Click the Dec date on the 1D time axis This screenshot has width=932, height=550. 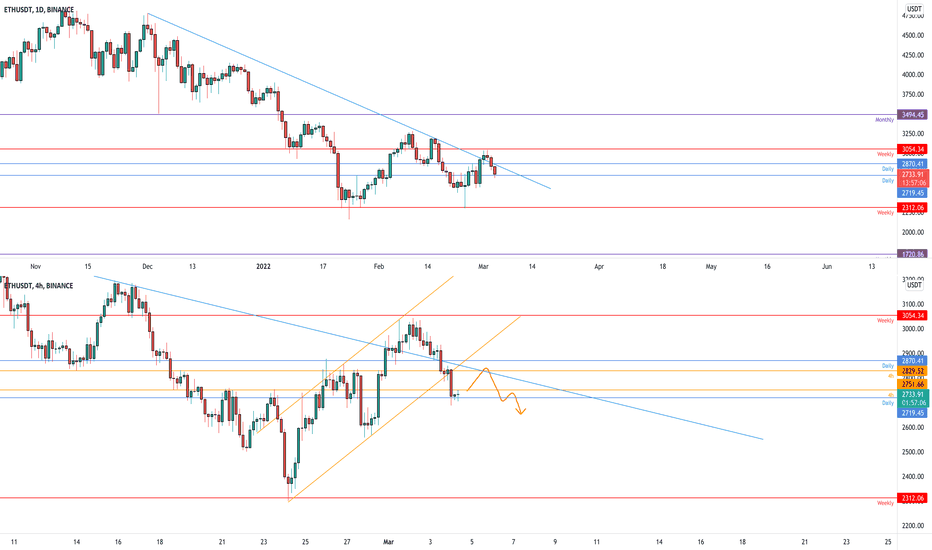pyautogui.click(x=147, y=267)
